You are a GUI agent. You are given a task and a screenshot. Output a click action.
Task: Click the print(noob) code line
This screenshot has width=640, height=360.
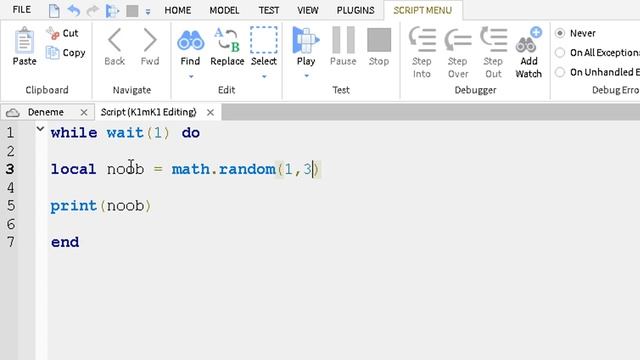click(100, 206)
